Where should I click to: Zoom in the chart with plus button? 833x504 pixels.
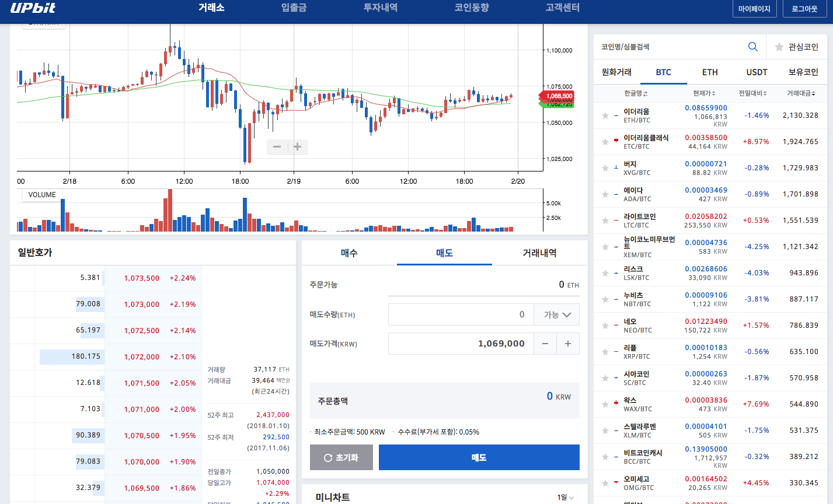pos(297,146)
